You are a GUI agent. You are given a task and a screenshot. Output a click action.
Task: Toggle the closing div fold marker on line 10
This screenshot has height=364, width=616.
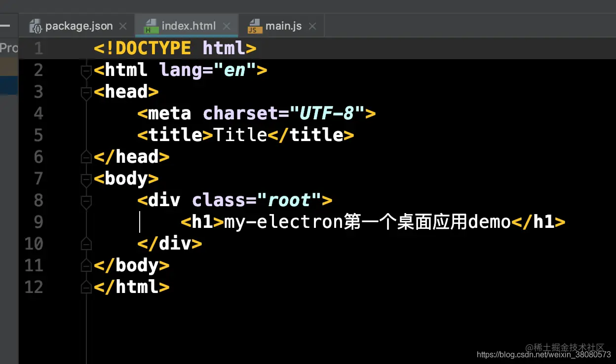click(86, 244)
